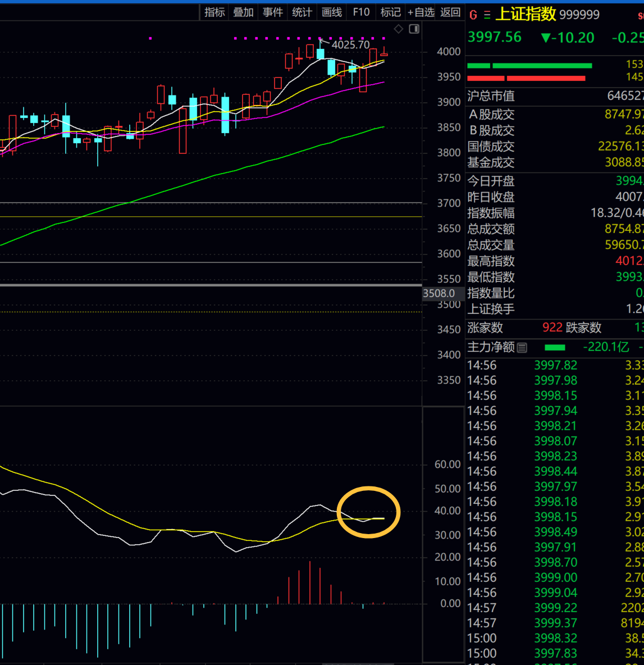Click the red G icon beside 上证指数
Screen dimensions: 644x665
(x=473, y=15)
